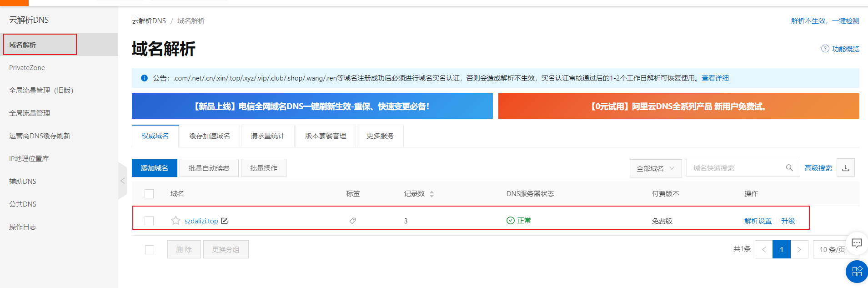Viewport: 868px width, 288px height.
Task: Click the 云解析DNS breadcrumb
Action: 149,20
